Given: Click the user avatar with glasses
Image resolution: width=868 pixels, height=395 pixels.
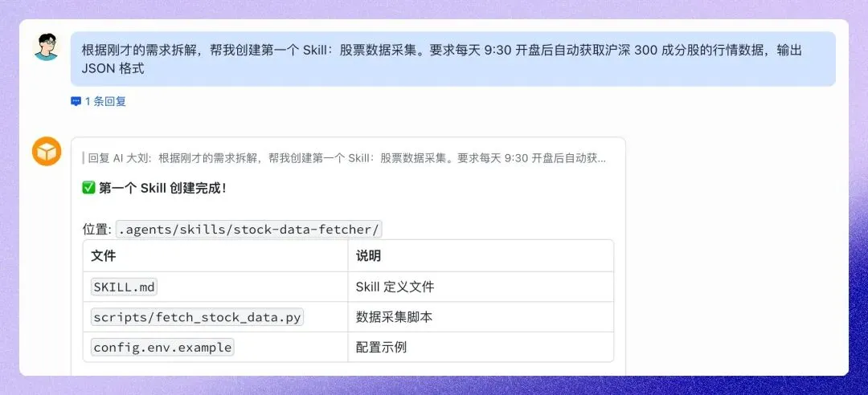Looking at the screenshot, I should (46, 47).
